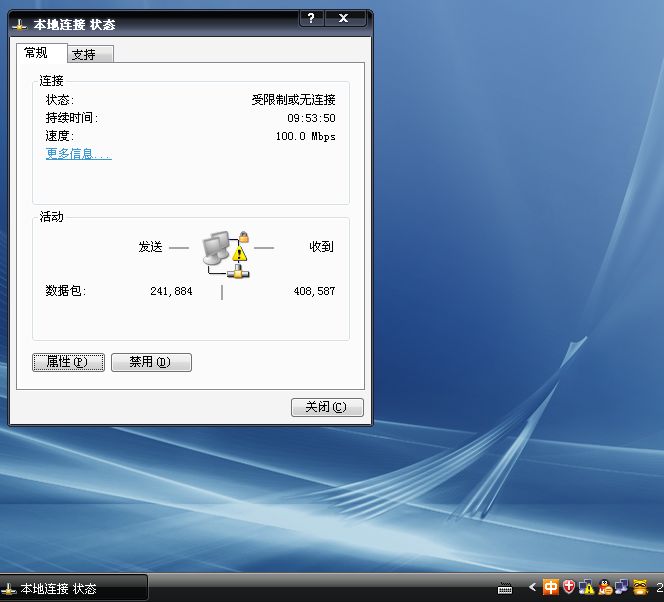
Task: Click the network icon in dialog title bar
Action: click(19, 25)
